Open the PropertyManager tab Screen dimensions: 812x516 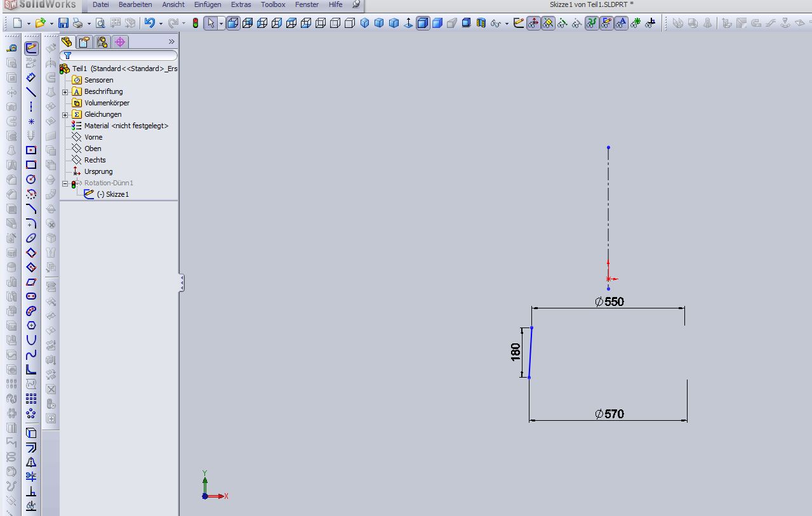pos(84,42)
